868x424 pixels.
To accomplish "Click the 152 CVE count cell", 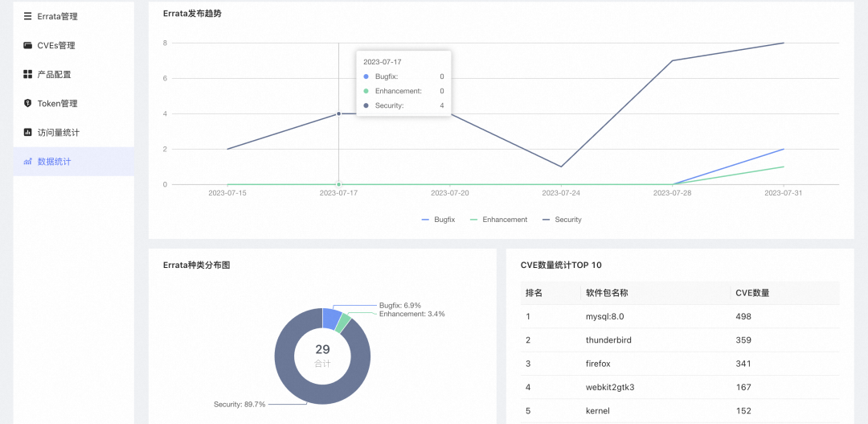I will tap(743, 410).
